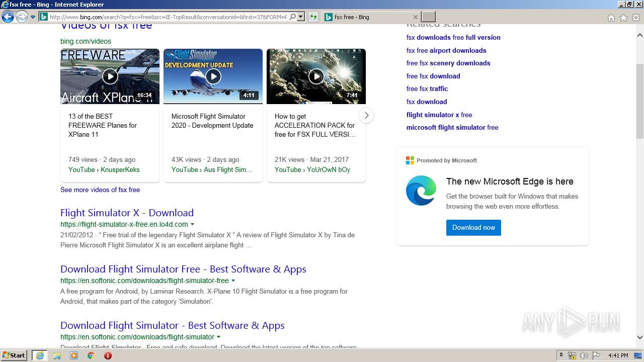The image size is (644, 362).
Task: Select the 'fsx free - Bing' tab
Action: pyautogui.click(x=370, y=17)
